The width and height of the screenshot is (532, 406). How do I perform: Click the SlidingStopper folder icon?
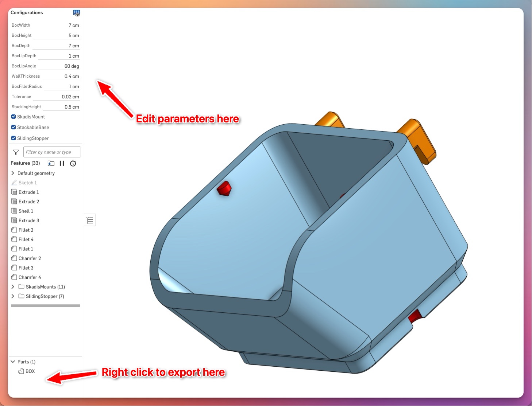click(x=21, y=296)
